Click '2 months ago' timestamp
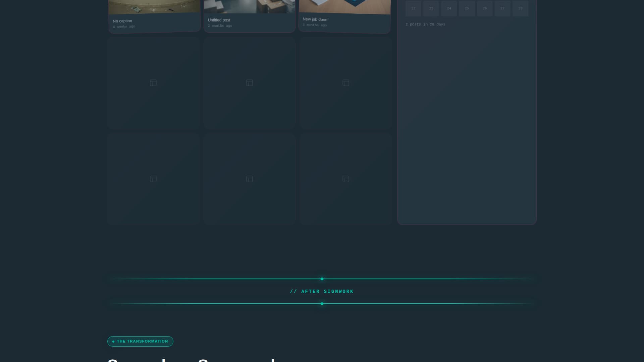This screenshot has width=644, height=362. 220,26
